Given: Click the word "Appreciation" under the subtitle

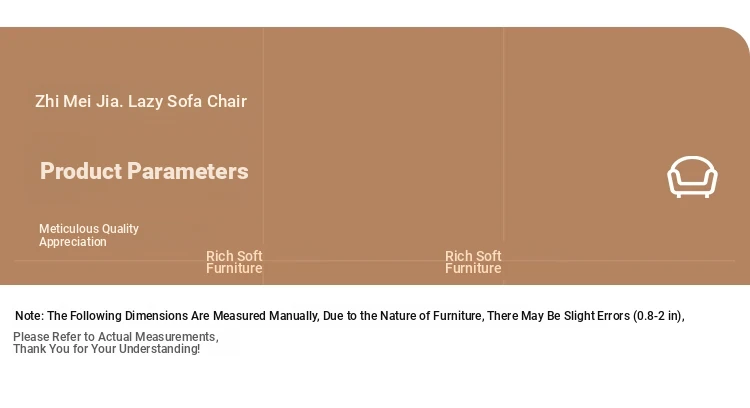Looking at the screenshot, I should point(73,242).
